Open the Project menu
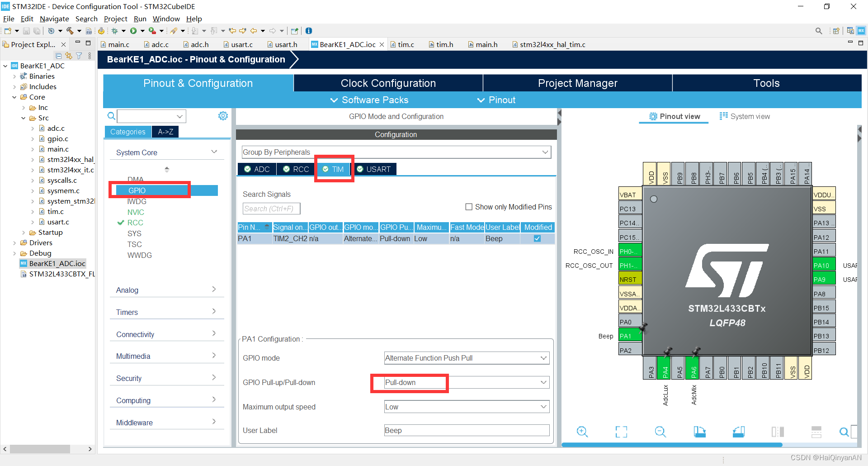The width and height of the screenshot is (868, 466). 115,19
